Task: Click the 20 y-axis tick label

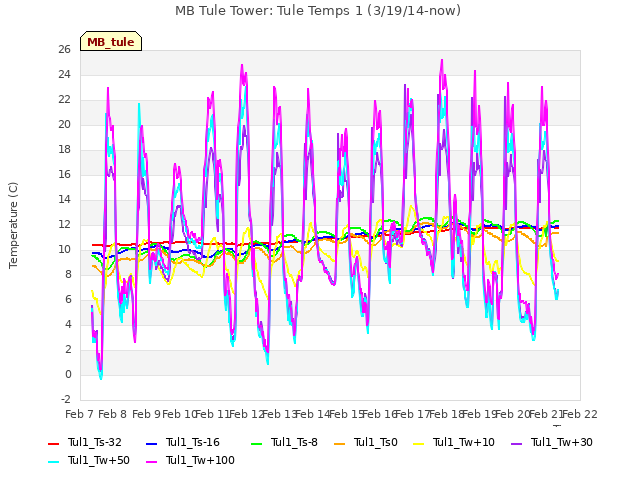Action: 64,124
